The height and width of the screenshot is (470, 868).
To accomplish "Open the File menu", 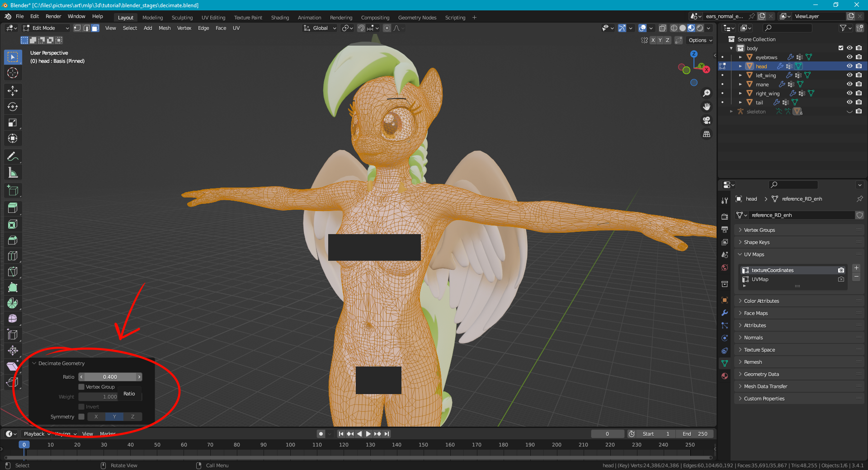I will click(20, 16).
